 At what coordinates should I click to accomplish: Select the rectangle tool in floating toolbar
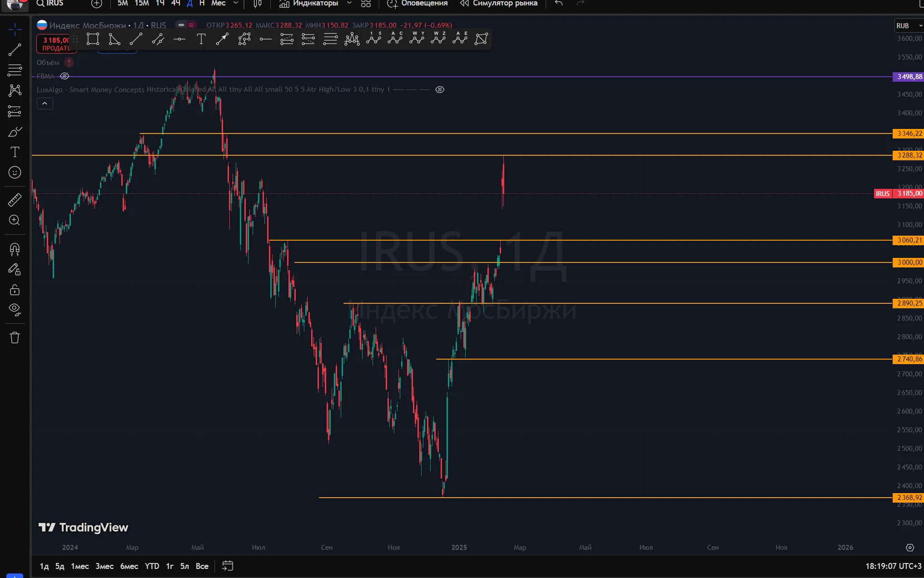pos(93,39)
